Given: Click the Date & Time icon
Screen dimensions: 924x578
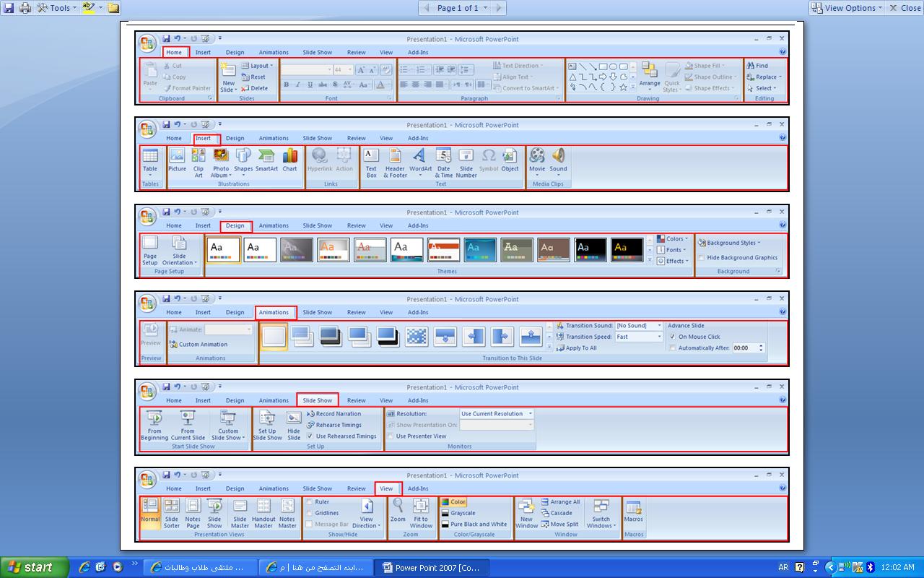Looking at the screenshot, I should pos(443,155).
